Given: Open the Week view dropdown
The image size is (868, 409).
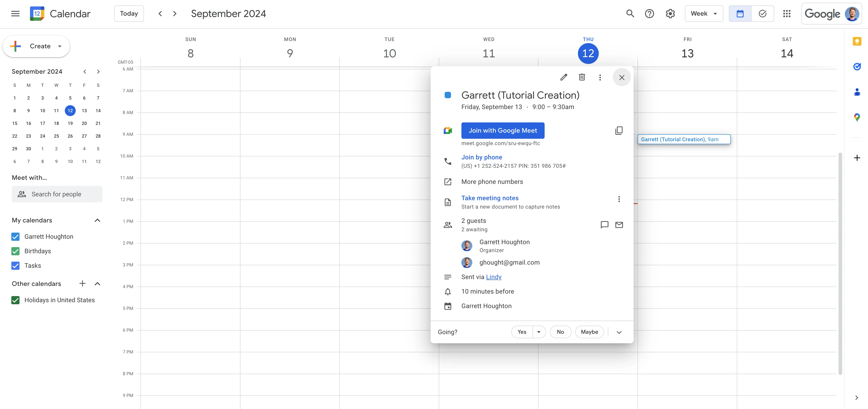Looking at the screenshot, I should pos(703,13).
